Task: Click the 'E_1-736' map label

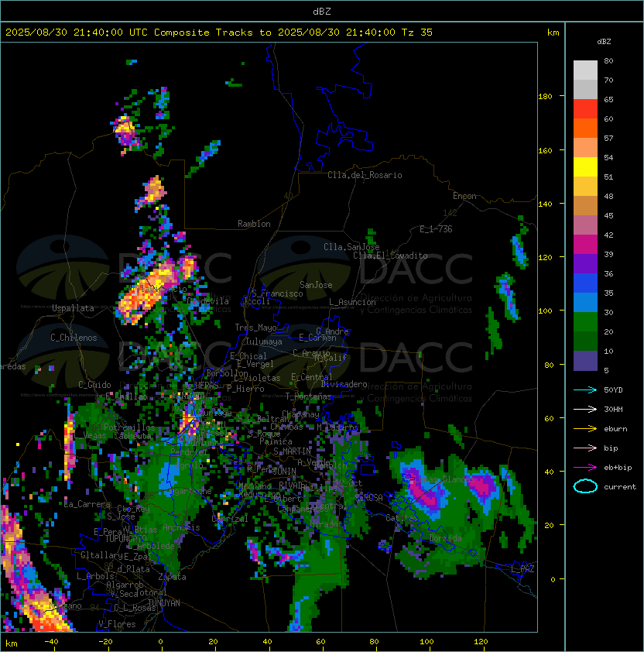Action: 436,229
